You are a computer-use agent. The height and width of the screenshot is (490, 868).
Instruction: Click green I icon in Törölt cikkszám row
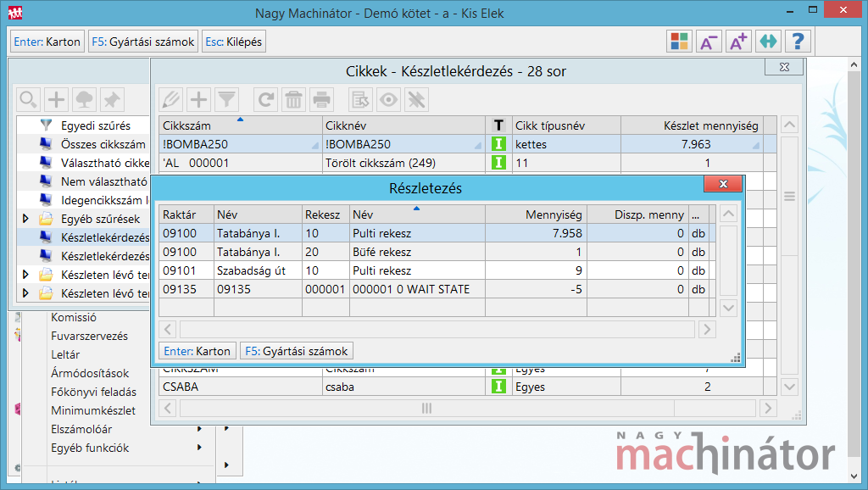[x=498, y=163]
